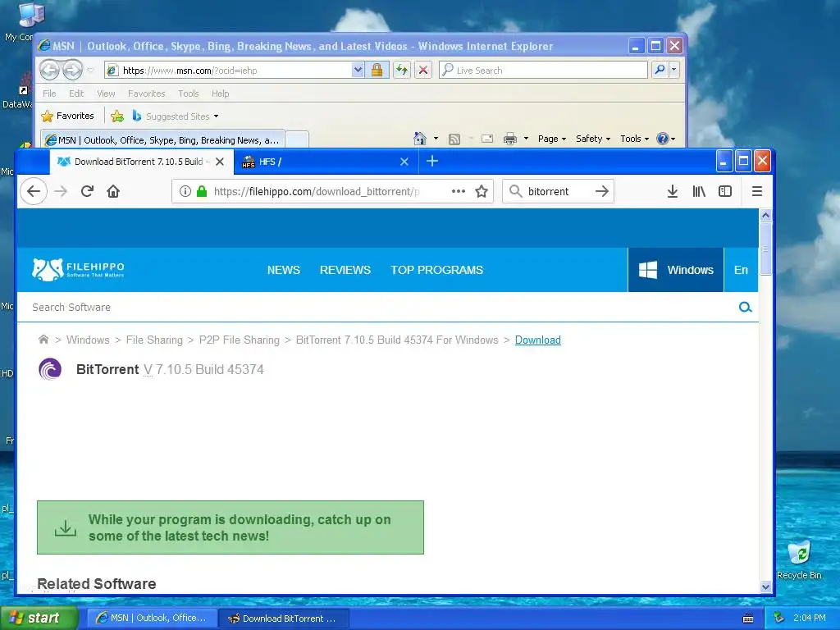Open the NEWS section on FileHippo
The height and width of the screenshot is (630, 840).
(x=283, y=270)
